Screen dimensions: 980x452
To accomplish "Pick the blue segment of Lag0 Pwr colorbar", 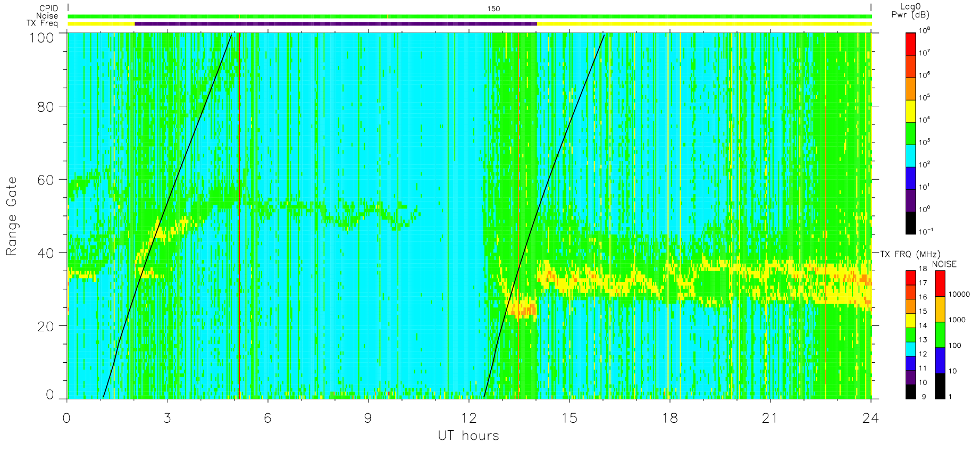I will tap(910, 178).
